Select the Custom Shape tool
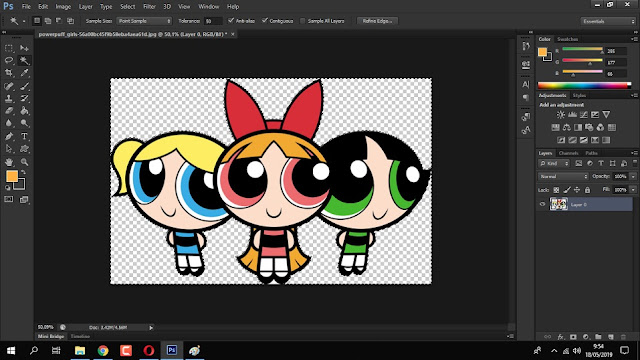 click(x=24, y=149)
